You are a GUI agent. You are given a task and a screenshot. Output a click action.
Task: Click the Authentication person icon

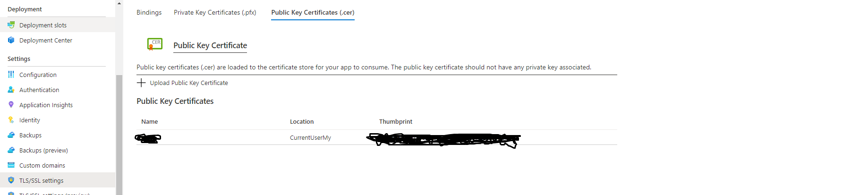point(11,90)
